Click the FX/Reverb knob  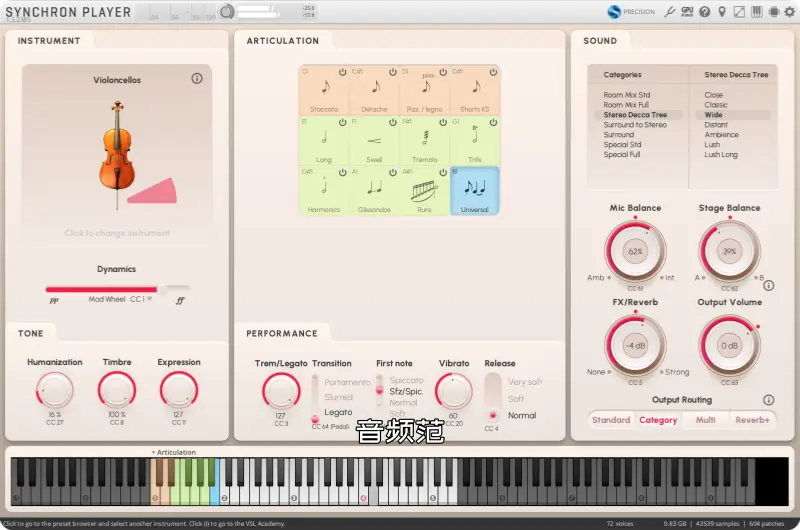[x=635, y=345]
